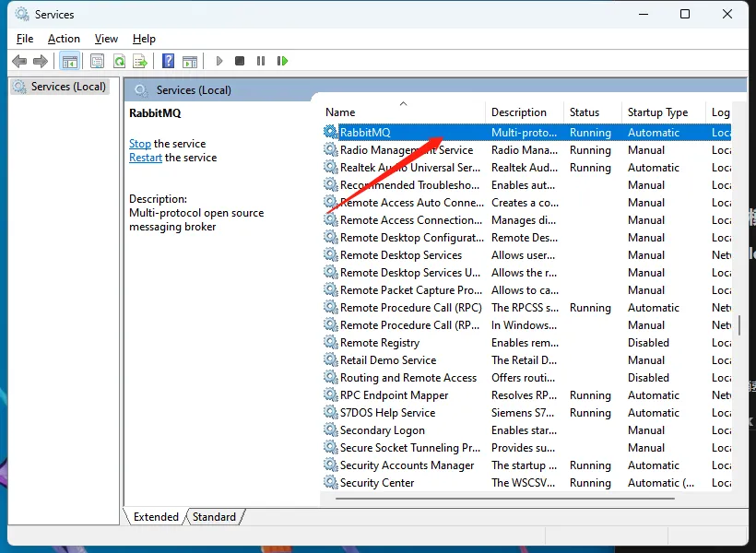Open the Help menu

(x=144, y=39)
